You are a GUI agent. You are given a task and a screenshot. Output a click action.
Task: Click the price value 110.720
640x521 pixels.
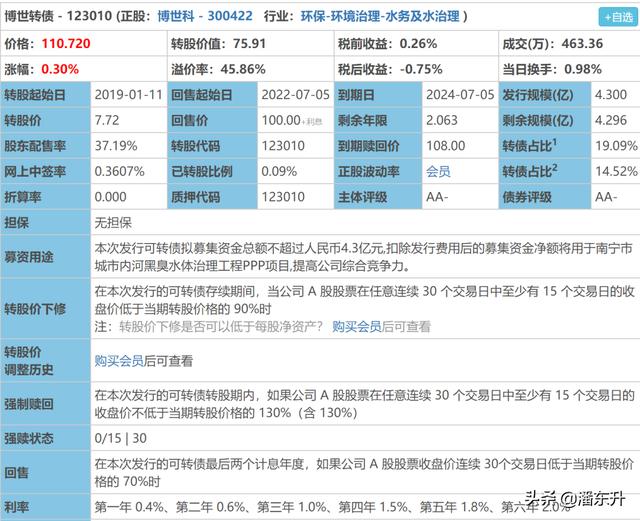(66, 44)
